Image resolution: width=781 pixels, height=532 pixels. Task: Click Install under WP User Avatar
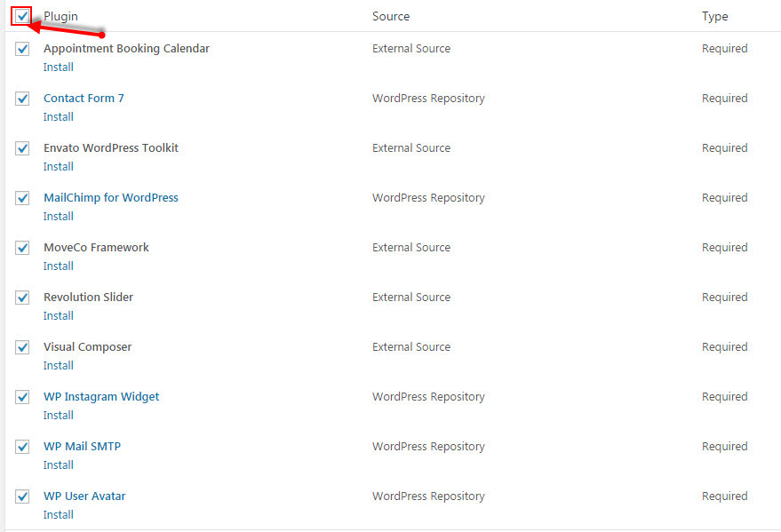59,515
